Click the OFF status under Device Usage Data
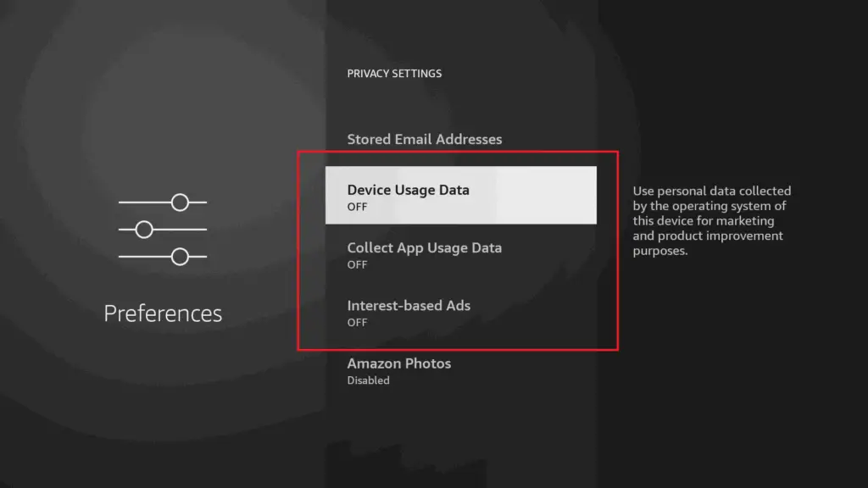 click(x=357, y=207)
